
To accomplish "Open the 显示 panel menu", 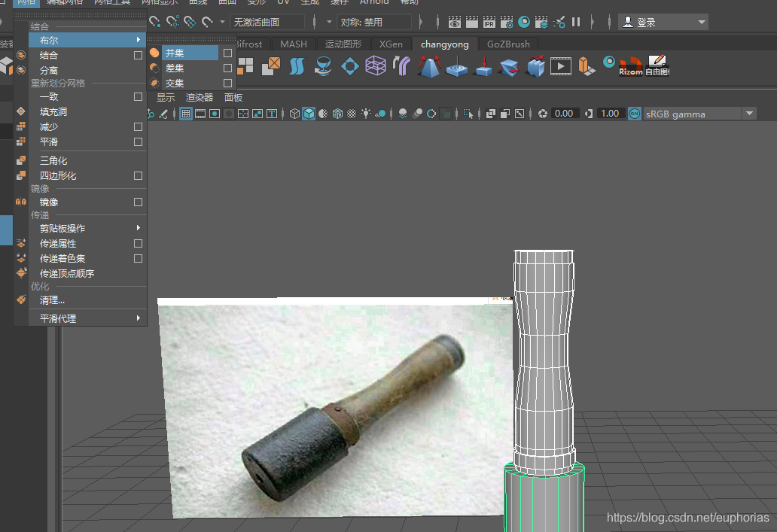I will (166, 98).
